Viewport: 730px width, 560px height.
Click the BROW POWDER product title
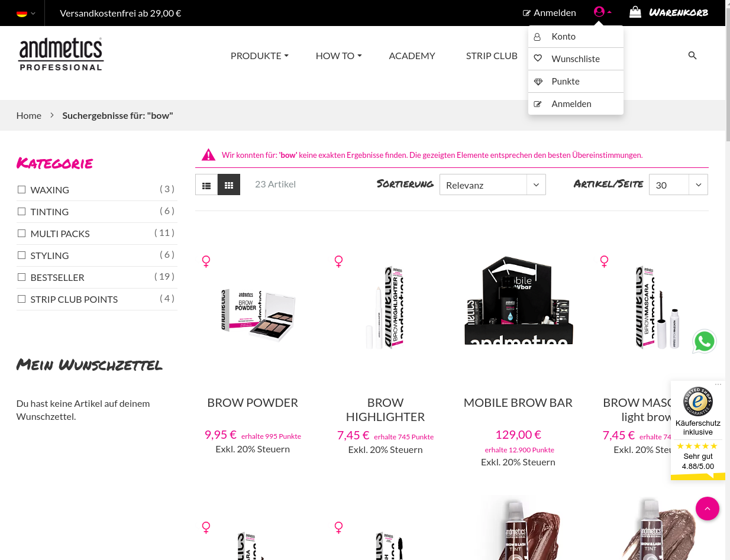coord(253,403)
